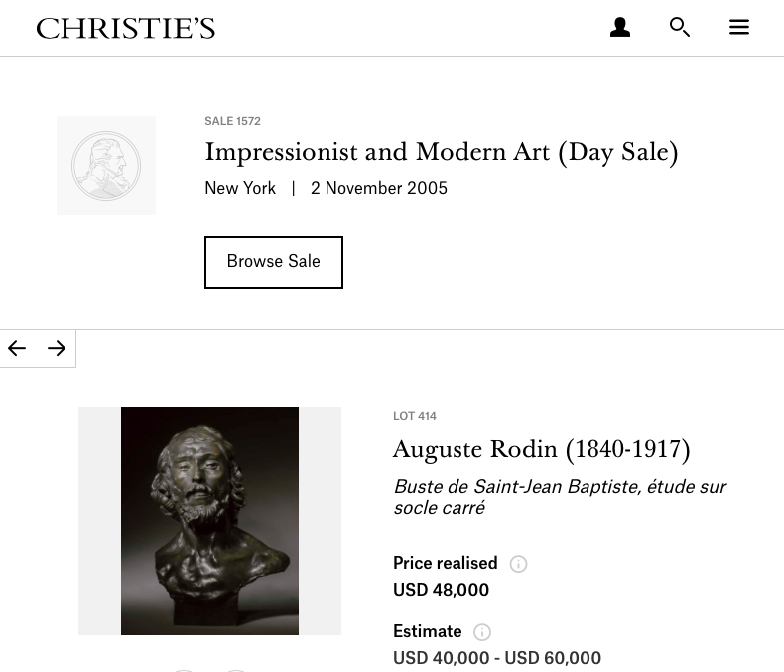Open the Rodin bust lot image

[210, 521]
